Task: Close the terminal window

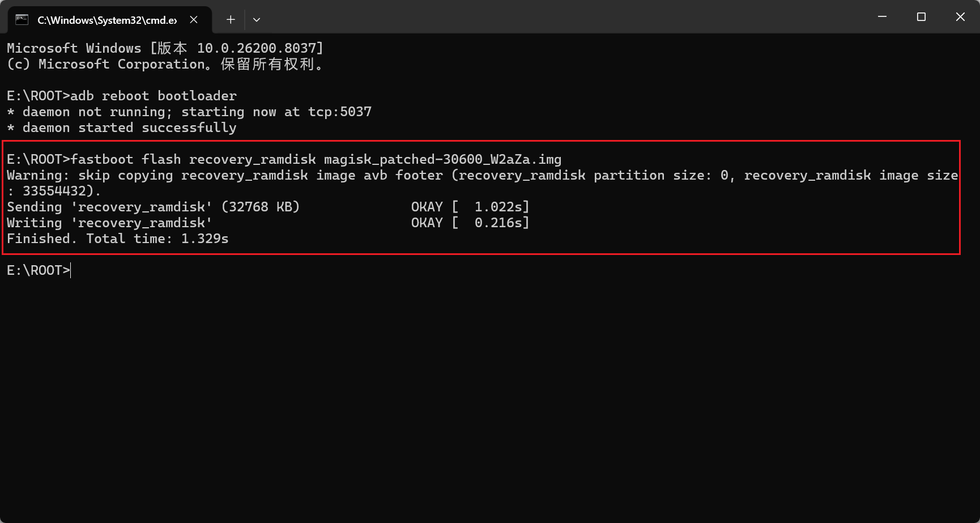Action: click(960, 17)
